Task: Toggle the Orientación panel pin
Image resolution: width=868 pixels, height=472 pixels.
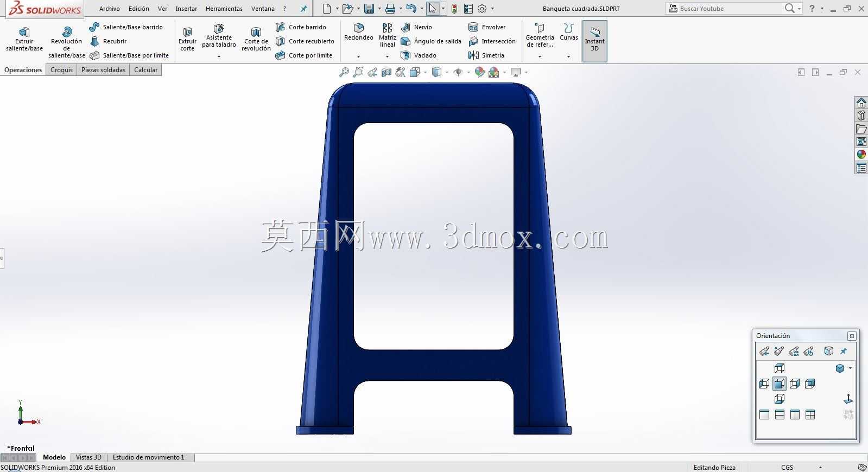Action: 844,351
